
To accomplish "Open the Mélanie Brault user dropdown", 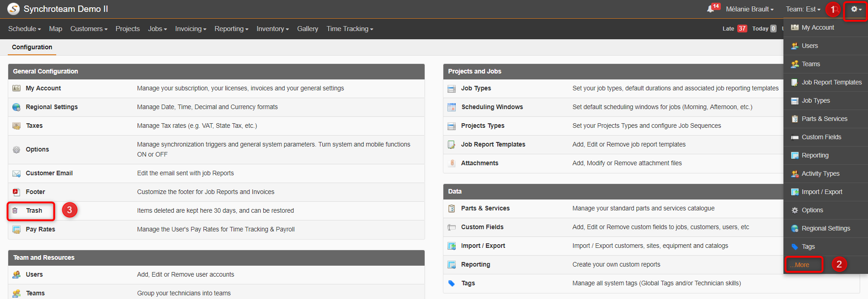I will (x=750, y=9).
